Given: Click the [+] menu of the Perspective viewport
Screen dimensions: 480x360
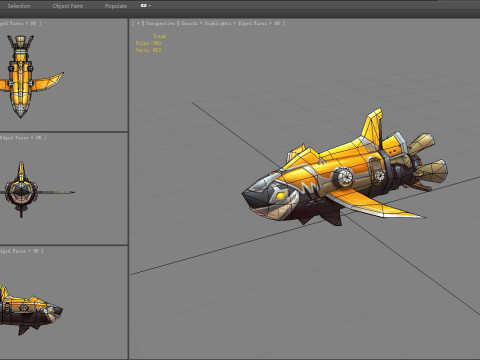Looking at the screenshot, I should (138, 23).
